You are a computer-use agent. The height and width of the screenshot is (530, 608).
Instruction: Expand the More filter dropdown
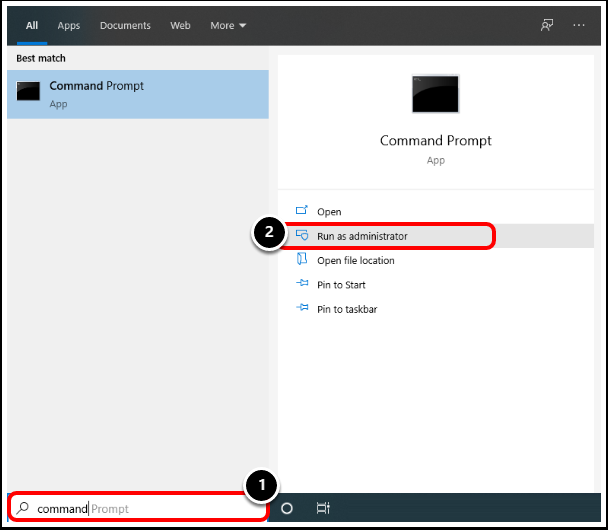[x=228, y=26]
